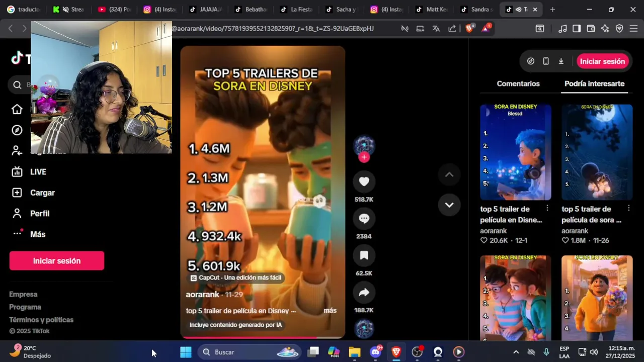Viewport: 644px width, 362px height.
Task: Mute the playing TikTok browser tab
Action: pyautogui.click(x=518, y=10)
